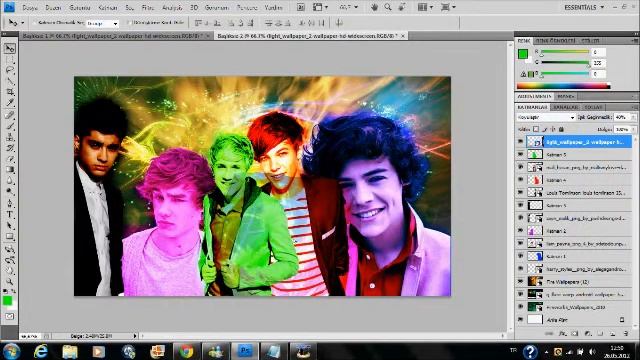640x360 pixels.
Task: Launch Bridge from the application bar
Action: tap(300, 7)
